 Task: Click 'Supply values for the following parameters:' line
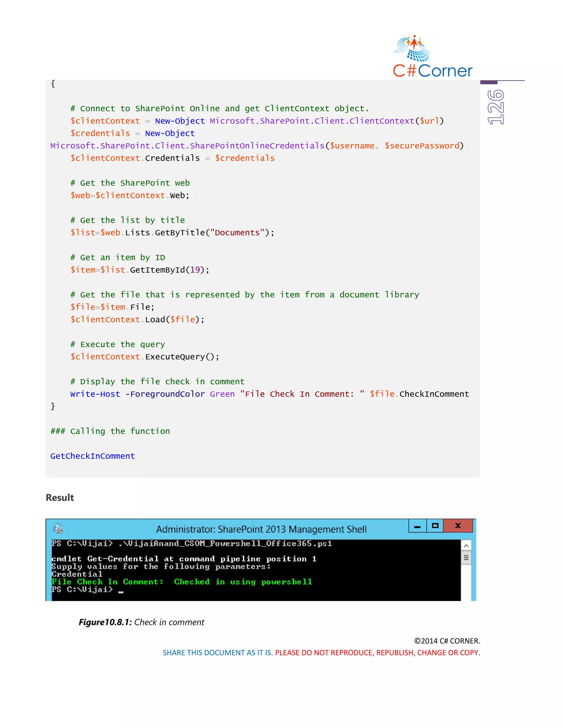[161, 567]
